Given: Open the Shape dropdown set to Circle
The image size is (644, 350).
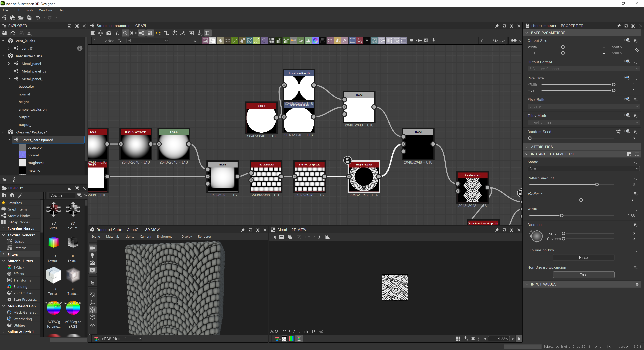Looking at the screenshot, I should click(x=583, y=169).
